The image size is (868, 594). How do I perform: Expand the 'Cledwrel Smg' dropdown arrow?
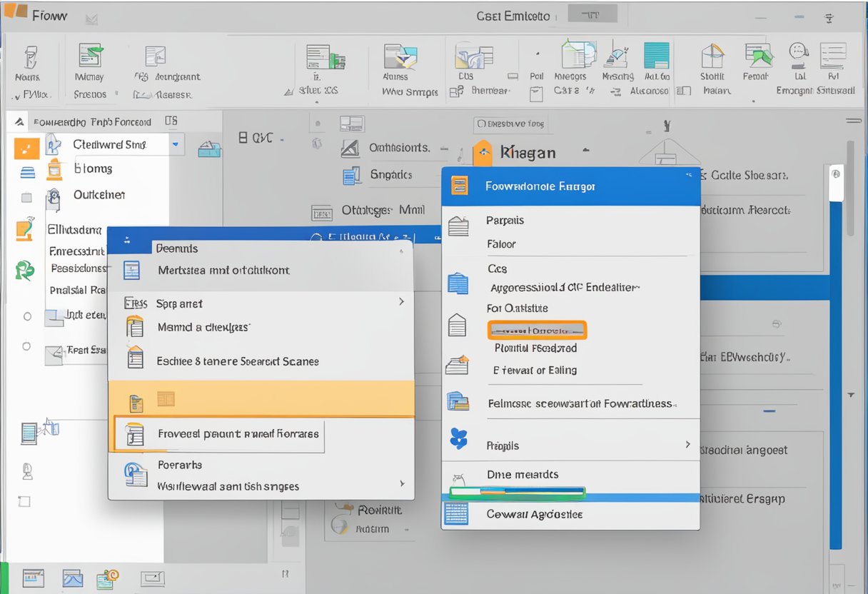tap(175, 144)
